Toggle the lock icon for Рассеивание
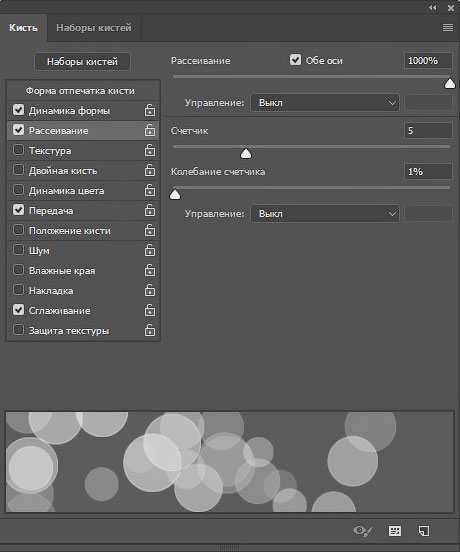The width and height of the screenshot is (460, 552). pyautogui.click(x=150, y=130)
